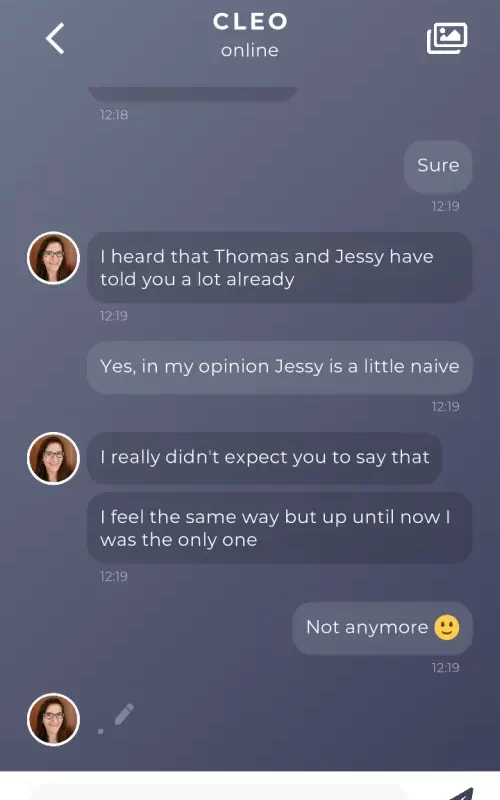This screenshot has width=500, height=800.
Task: Open Cleo's avatar beside Thomas message
Action: coord(54,258)
